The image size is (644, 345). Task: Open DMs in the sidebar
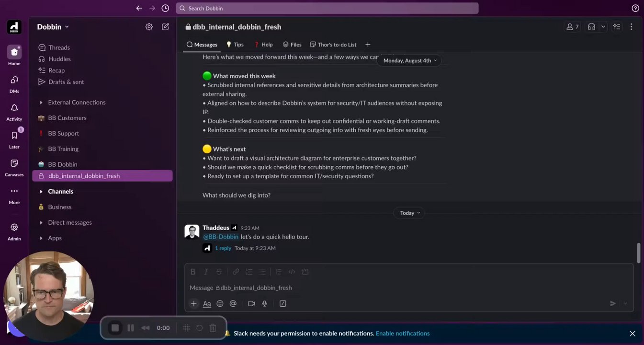click(14, 84)
